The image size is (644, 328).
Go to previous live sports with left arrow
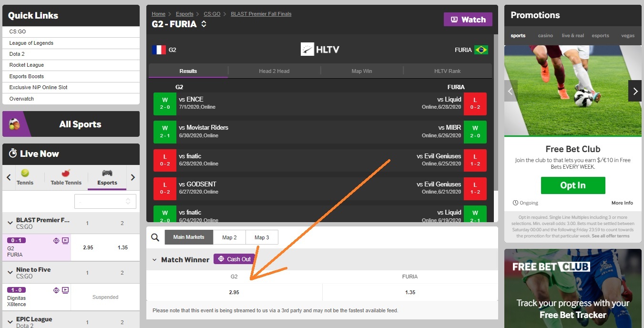pyautogui.click(x=9, y=177)
